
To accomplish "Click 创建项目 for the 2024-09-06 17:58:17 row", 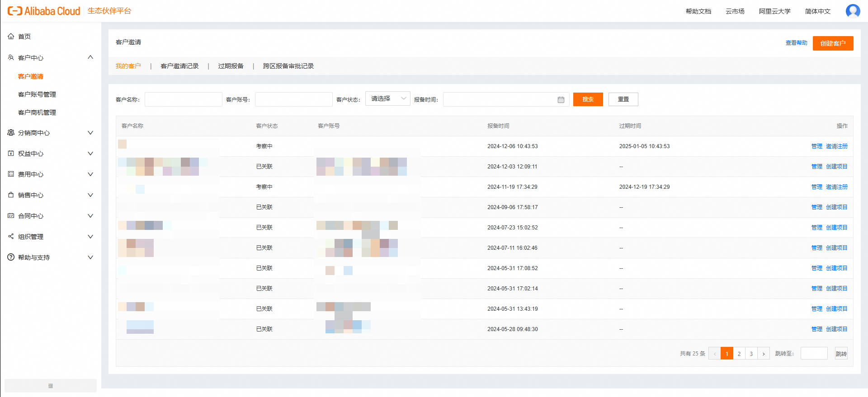I will (837, 207).
